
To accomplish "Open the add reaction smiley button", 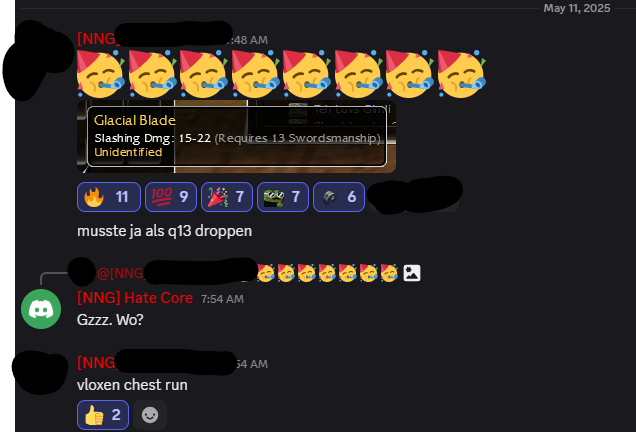I will pos(150,415).
